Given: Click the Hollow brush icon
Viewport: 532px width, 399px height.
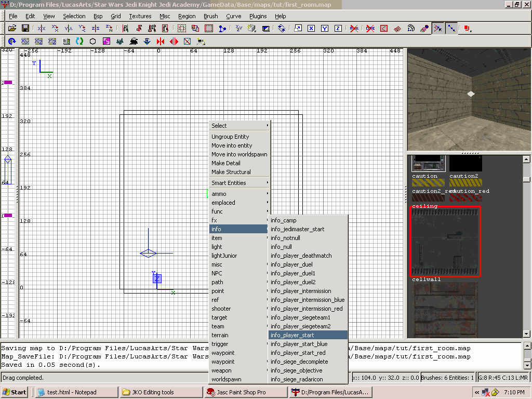Looking at the screenshot, I should (209, 29).
